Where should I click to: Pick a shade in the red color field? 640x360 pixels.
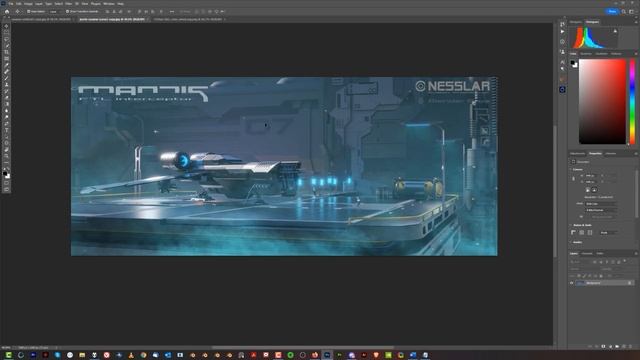(602, 102)
